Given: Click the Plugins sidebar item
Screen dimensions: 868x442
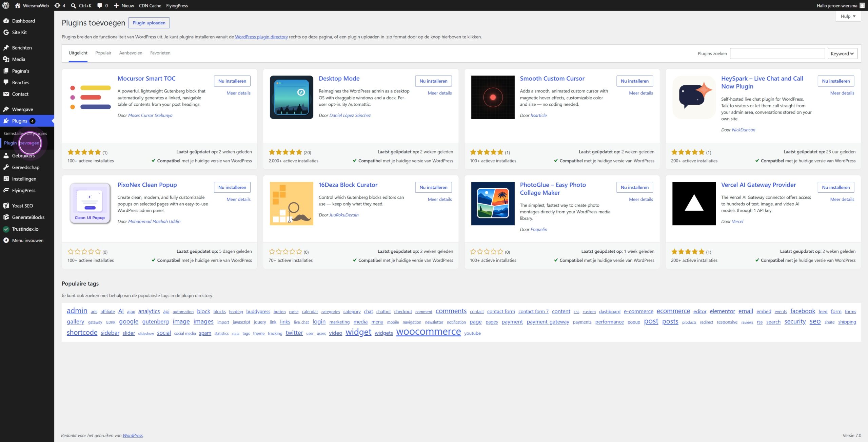Looking at the screenshot, I should (27, 121).
